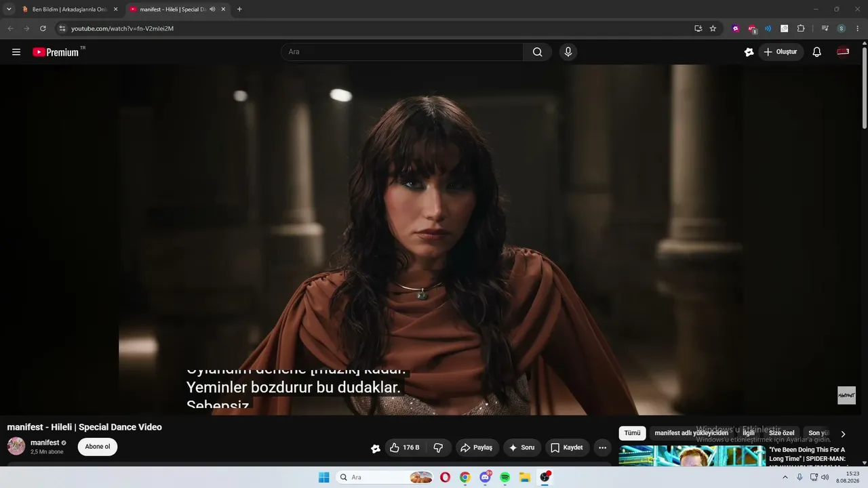Open Discord from the taskbar
Screen dimensions: 868x488
(486, 477)
